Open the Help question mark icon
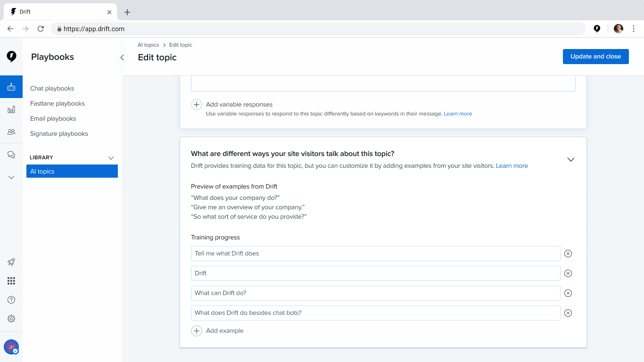This screenshot has height=362, width=644. point(11,300)
